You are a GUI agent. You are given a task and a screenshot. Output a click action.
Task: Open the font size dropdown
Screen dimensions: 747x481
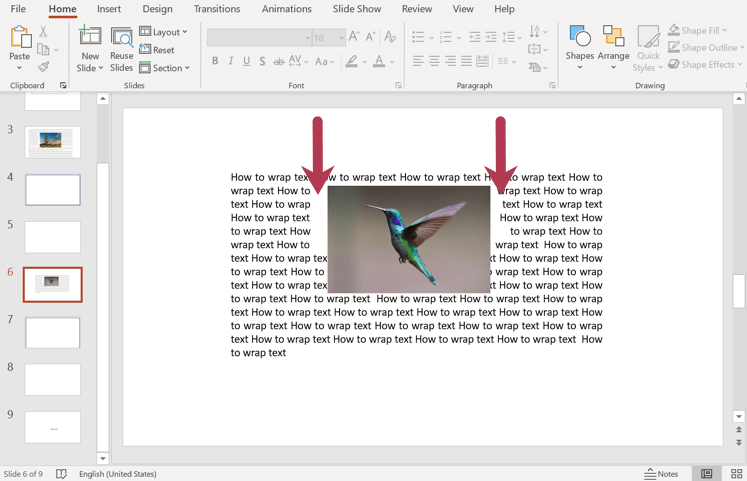pyautogui.click(x=341, y=38)
